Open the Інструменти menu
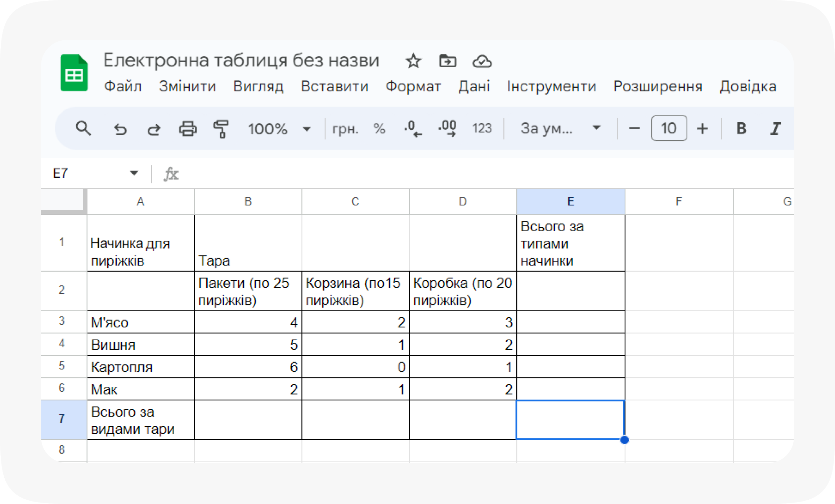The width and height of the screenshot is (835, 504). [551, 86]
